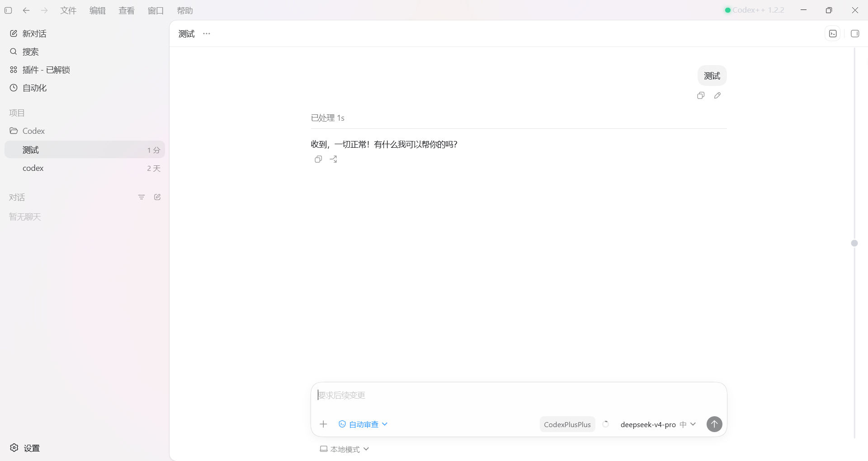Click the filter icon beside 对话
The image size is (868, 461).
pos(142,197)
